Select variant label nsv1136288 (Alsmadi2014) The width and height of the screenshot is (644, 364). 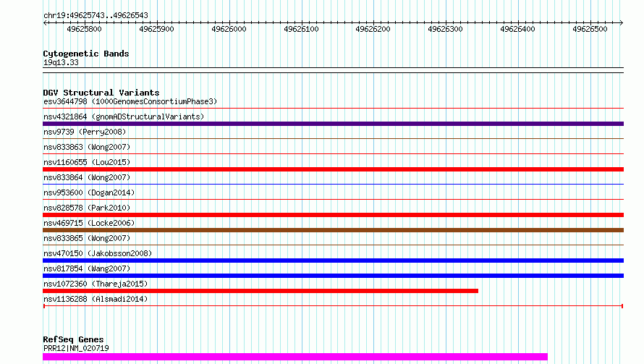coord(96,299)
